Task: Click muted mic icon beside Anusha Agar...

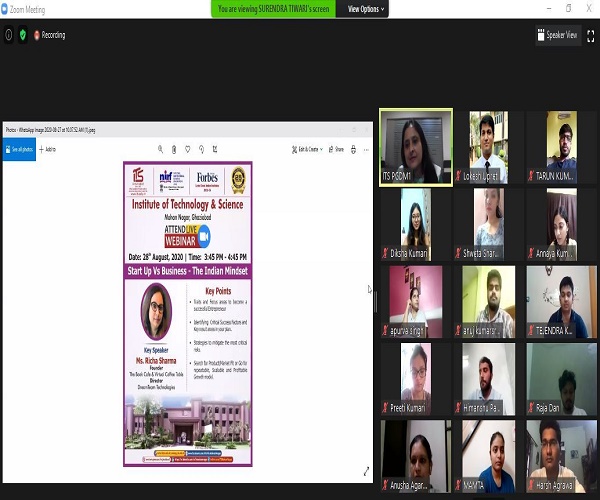Action: click(x=385, y=485)
